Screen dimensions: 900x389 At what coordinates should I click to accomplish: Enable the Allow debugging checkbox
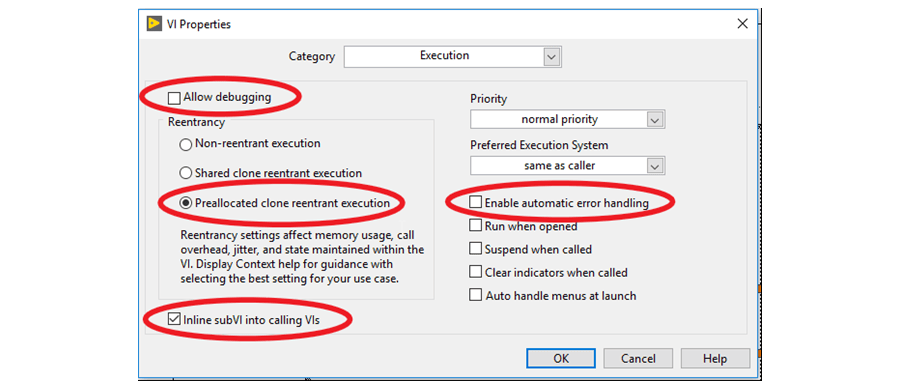[174, 98]
